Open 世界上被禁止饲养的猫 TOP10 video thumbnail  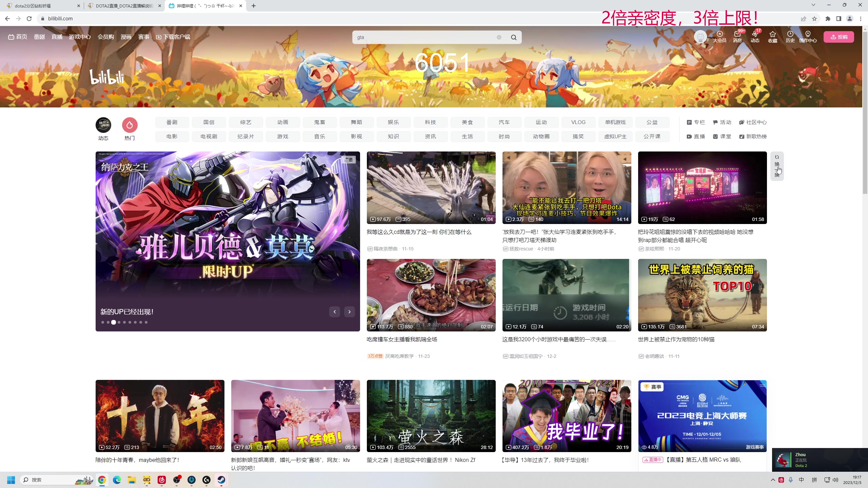pos(703,295)
